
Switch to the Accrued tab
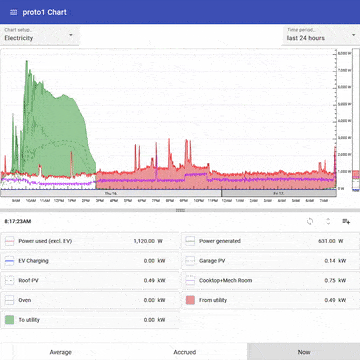coord(185,352)
